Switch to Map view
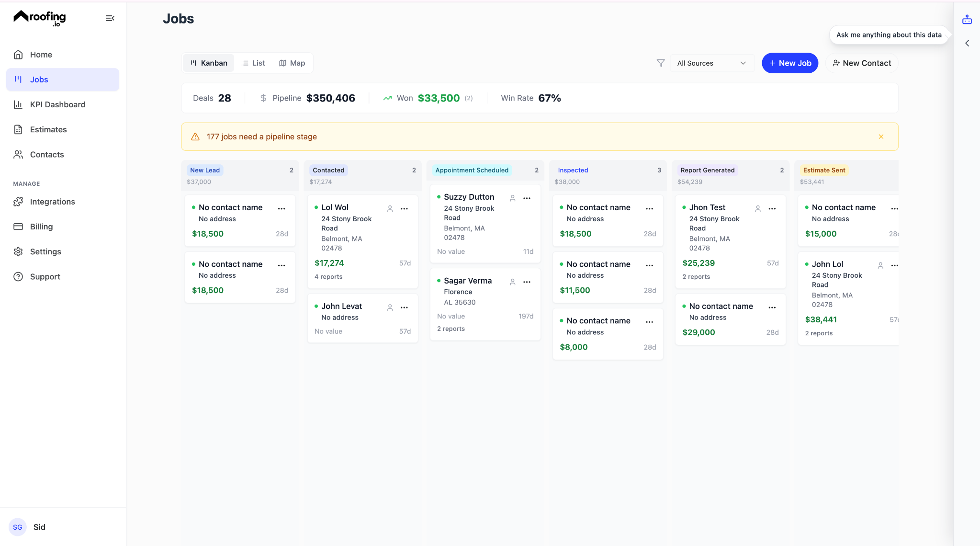Screen dimensions: 980x546 coord(292,63)
